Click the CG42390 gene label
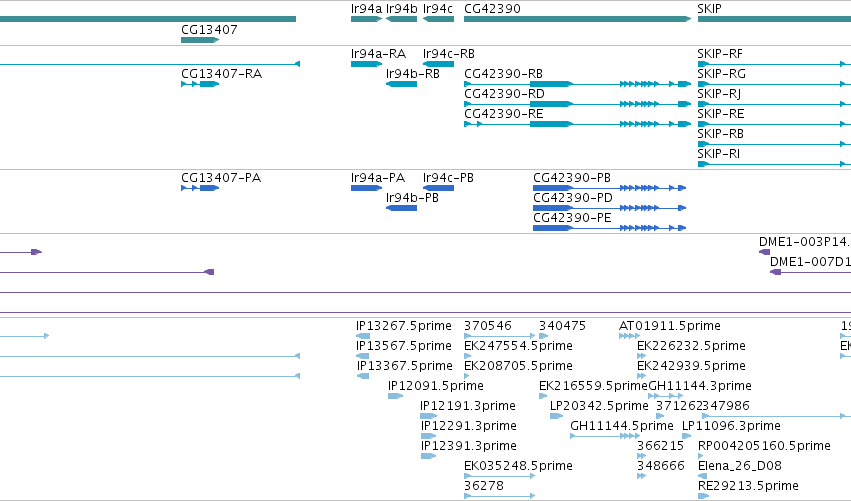The width and height of the screenshot is (851, 501). (x=492, y=9)
